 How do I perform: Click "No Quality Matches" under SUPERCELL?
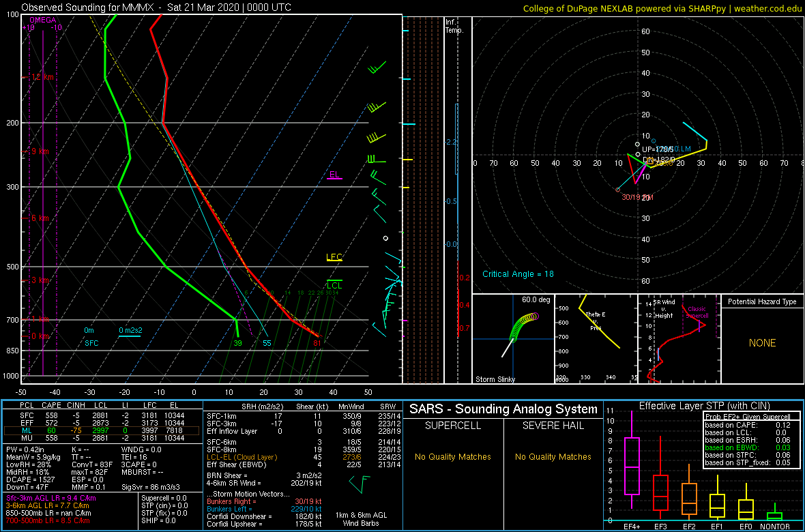[453, 456]
